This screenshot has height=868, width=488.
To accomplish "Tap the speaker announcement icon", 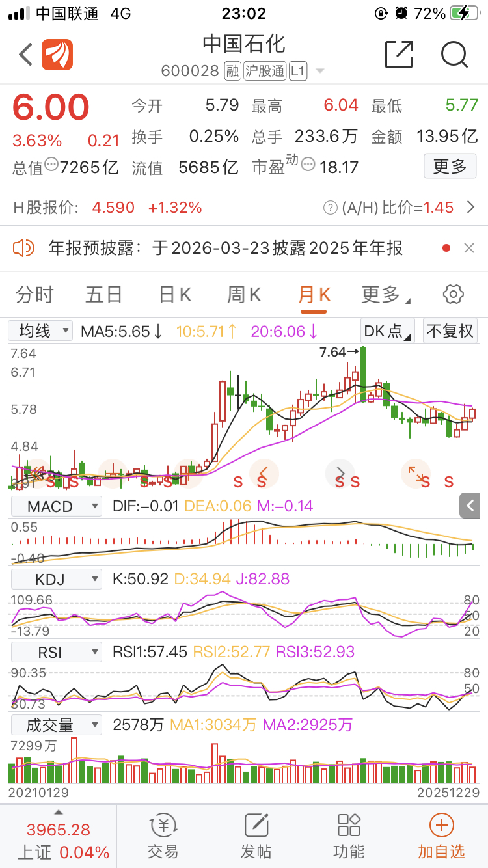I will 23,248.
